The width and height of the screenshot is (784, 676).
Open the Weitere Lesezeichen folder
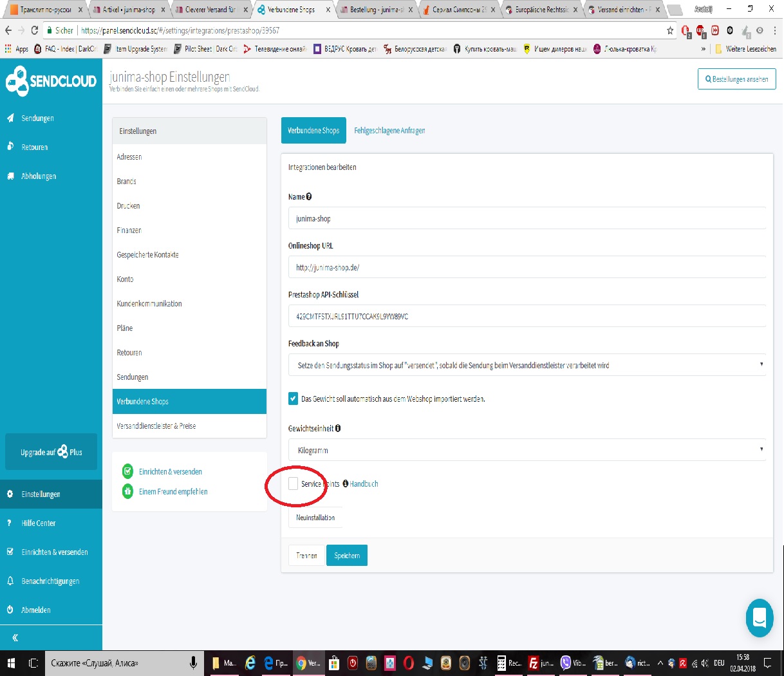(x=745, y=49)
